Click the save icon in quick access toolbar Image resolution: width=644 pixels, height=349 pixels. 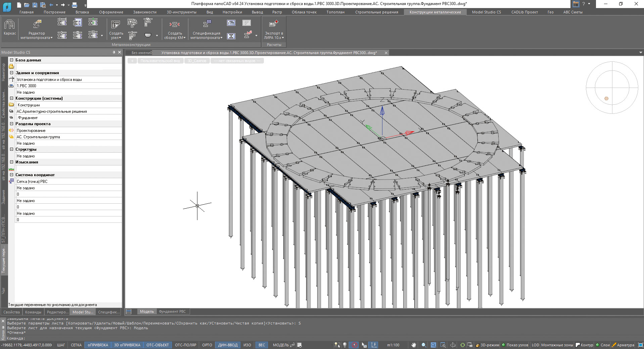pos(35,5)
